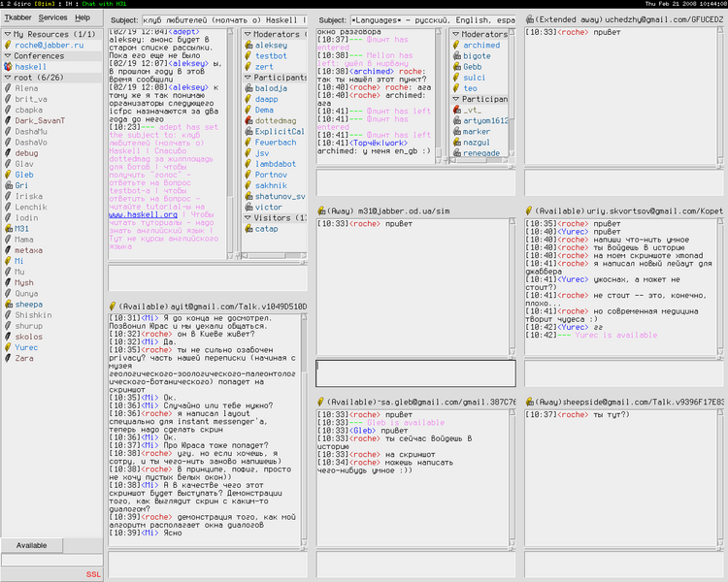Select roster contact metaxa
The height and width of the screenshot is (582, 728).
(x=28, y=250)
